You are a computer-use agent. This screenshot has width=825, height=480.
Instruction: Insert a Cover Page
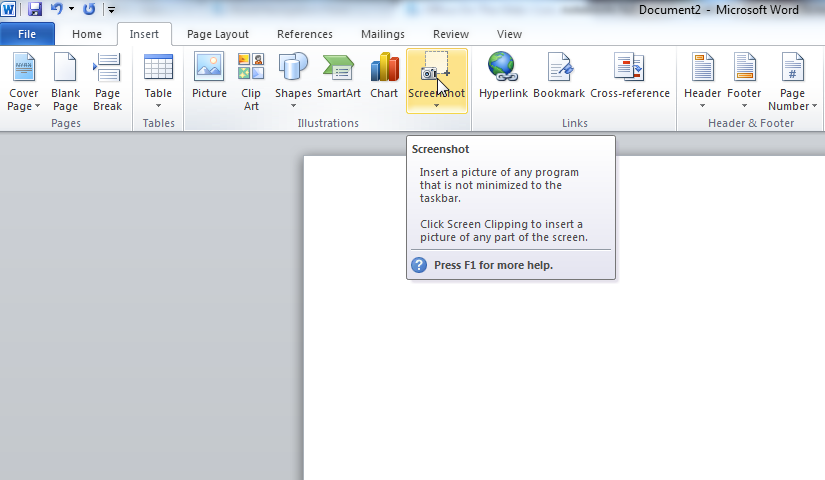click(x=24, y=82)
